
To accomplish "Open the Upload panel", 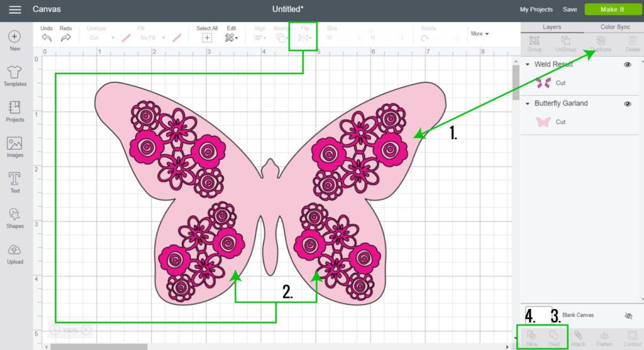I will [15, 254].
